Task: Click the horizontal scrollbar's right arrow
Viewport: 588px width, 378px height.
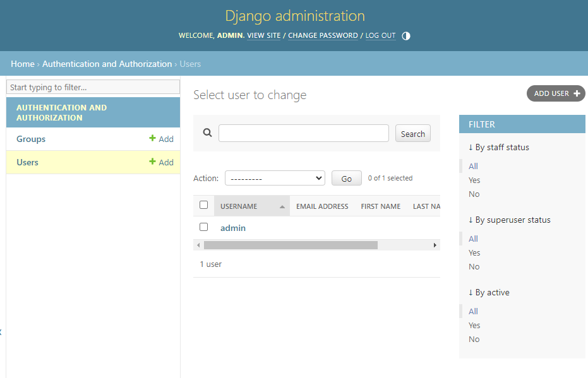Action: (x=435, y=245)
